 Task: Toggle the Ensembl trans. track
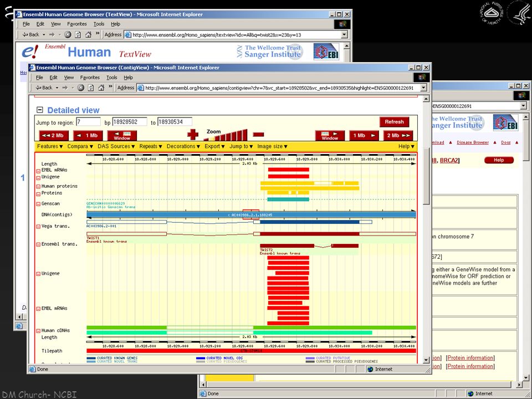(x=38, y=244)
